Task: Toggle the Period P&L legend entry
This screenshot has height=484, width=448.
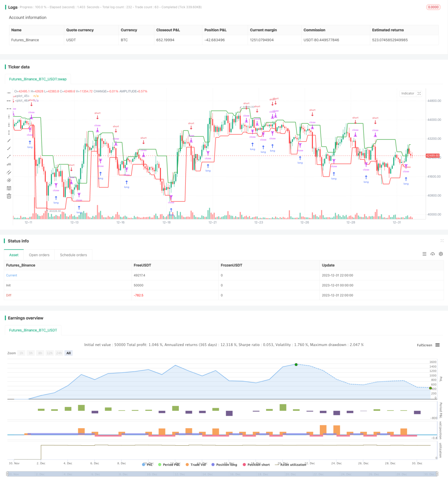Action: coord(169,465)
